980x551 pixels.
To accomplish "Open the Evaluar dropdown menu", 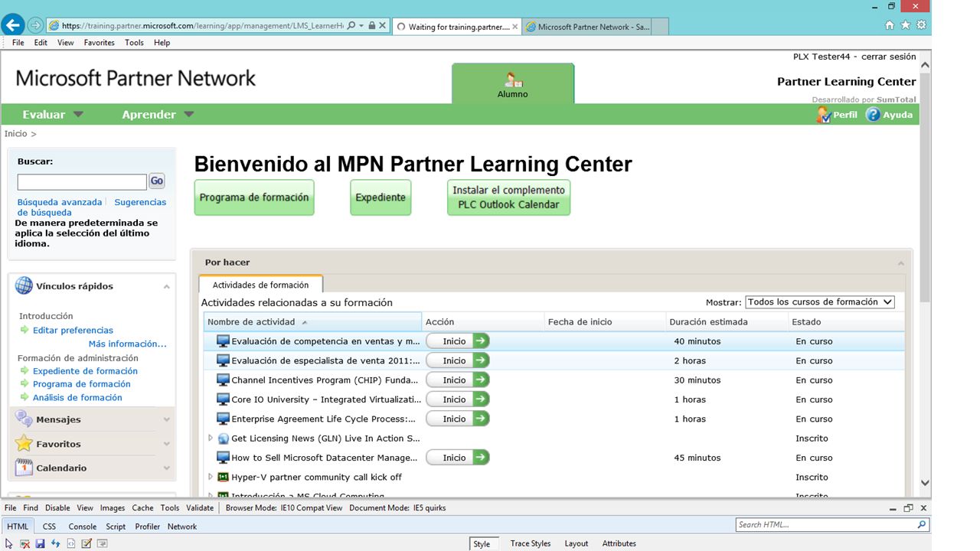I will point(53,115).
